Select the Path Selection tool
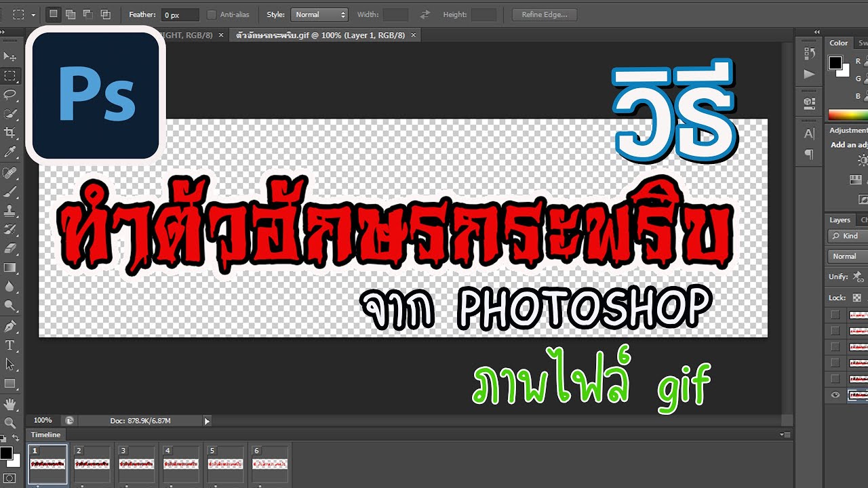The width and height of the screenshot is (868, 488). click(x=10, y=365)
